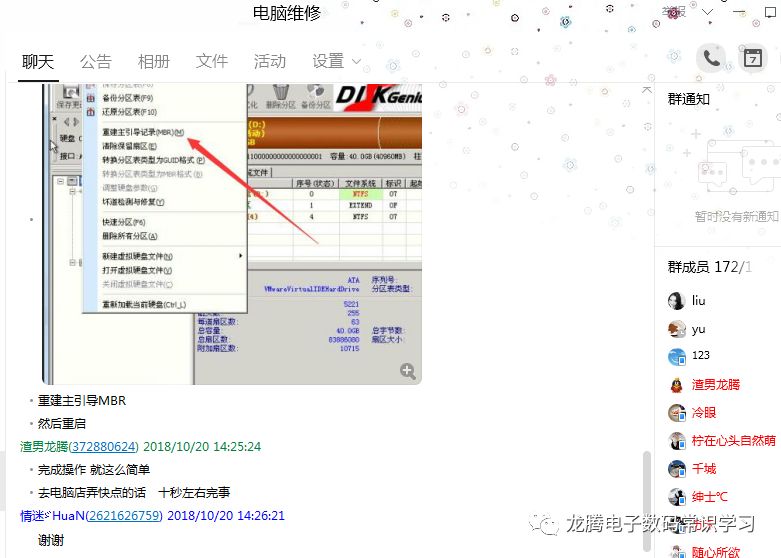
Task: Click sender name 情迷゛HuaN in chat
Action: coord(52,516)
